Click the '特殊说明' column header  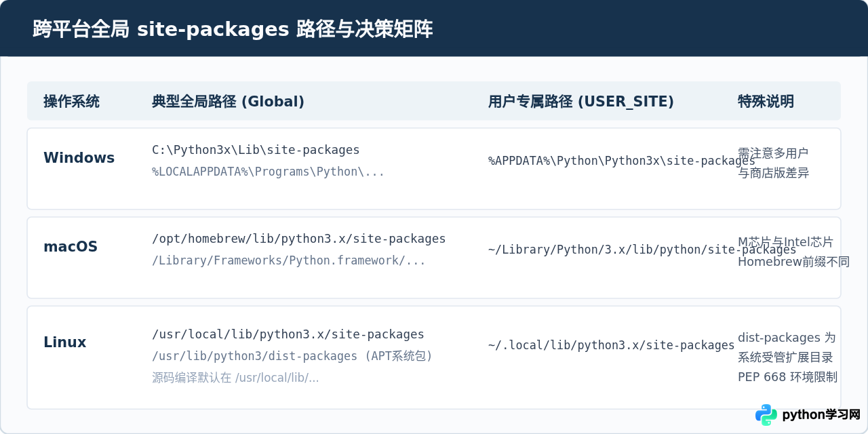click(766, 102)
